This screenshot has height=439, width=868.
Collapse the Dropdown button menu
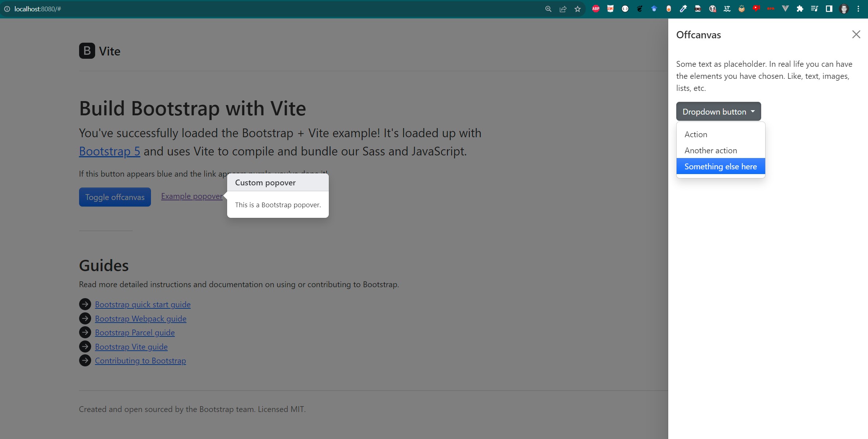(718, 112)
